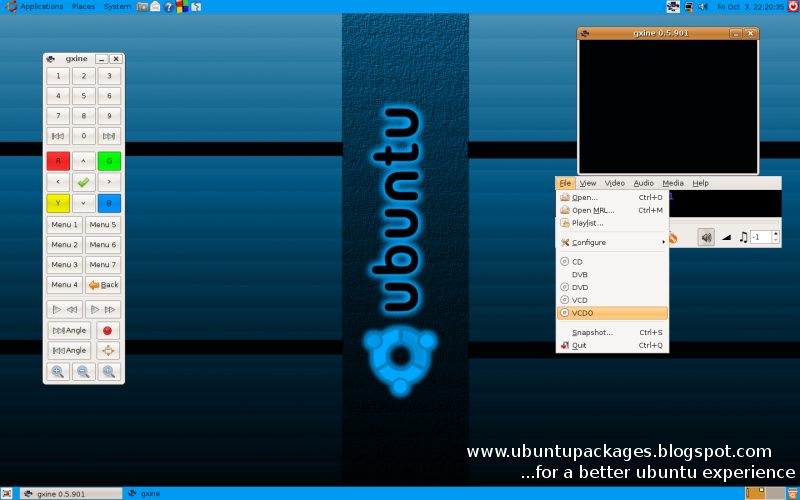The height and width of the screenshot is (500, 800).
Task: Open the Places menu in top panel
Action: pos(83,7)
